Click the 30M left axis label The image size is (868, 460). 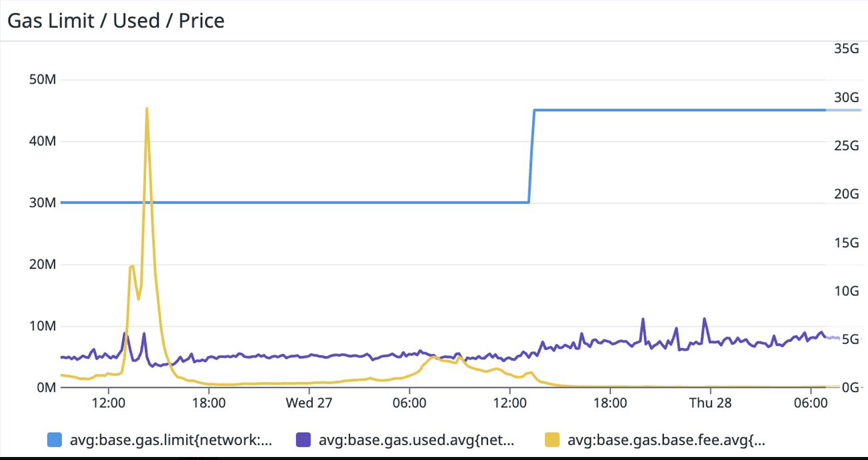[x=42, y=203]
